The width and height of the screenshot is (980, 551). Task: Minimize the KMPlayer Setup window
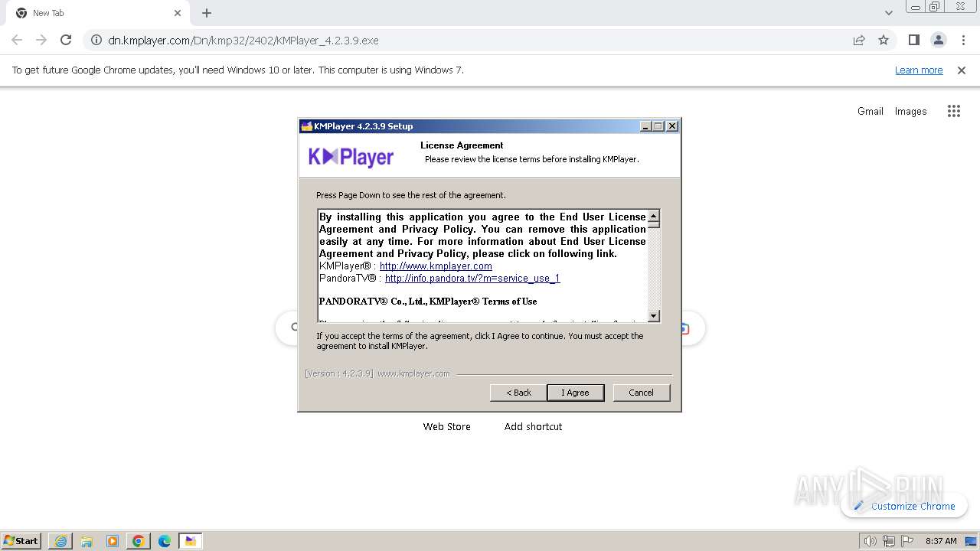point(645,126)
